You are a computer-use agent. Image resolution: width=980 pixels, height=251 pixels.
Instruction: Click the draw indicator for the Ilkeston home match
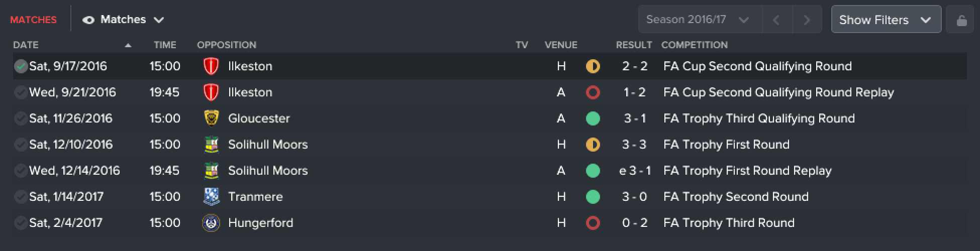593,66
